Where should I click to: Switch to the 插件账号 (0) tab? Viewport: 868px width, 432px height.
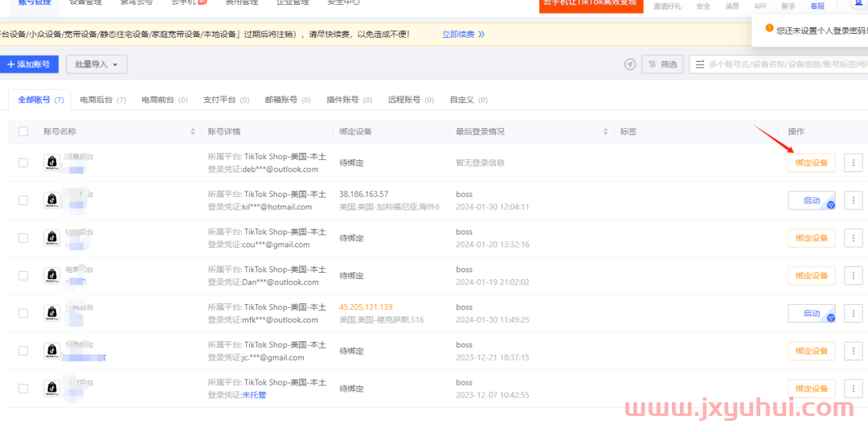click(350, 101)
